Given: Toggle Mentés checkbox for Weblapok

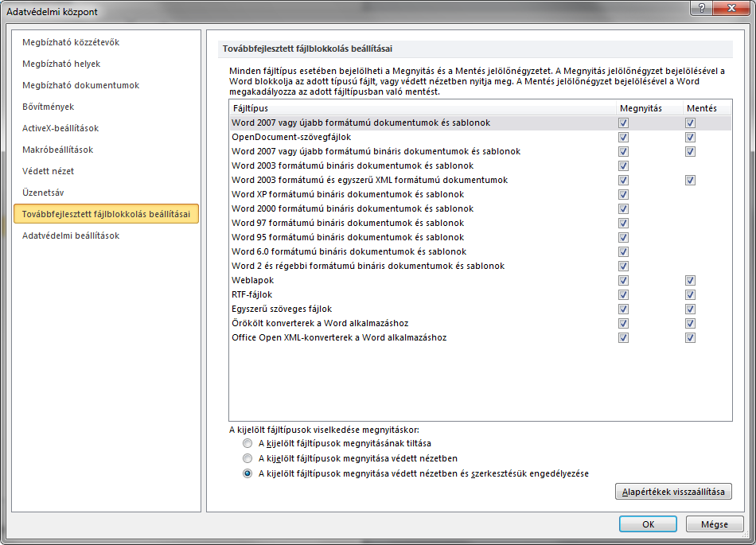Looking at the screenshot, I should tap(691, 280).
